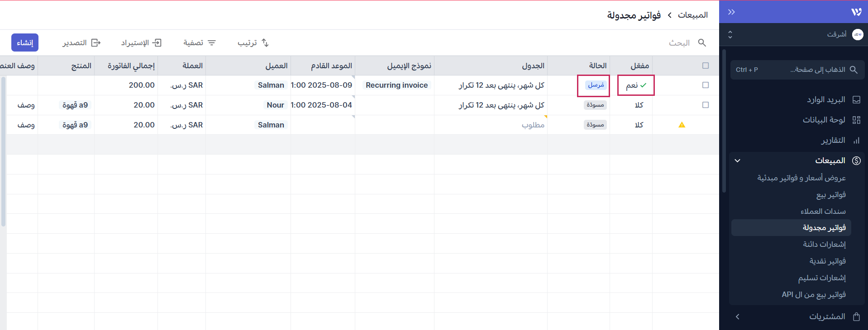Toggle the select-all checkbox in table header

click(x=705, y=66)
